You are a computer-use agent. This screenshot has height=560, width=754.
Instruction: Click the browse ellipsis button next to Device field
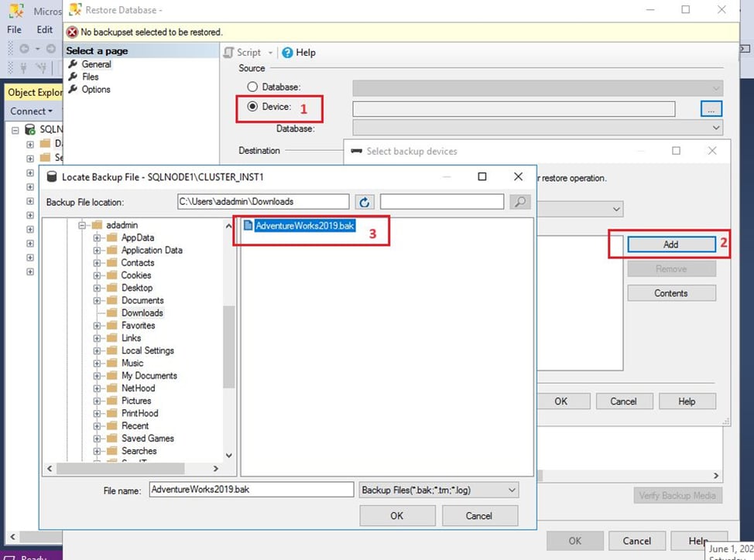pos(711,108)
